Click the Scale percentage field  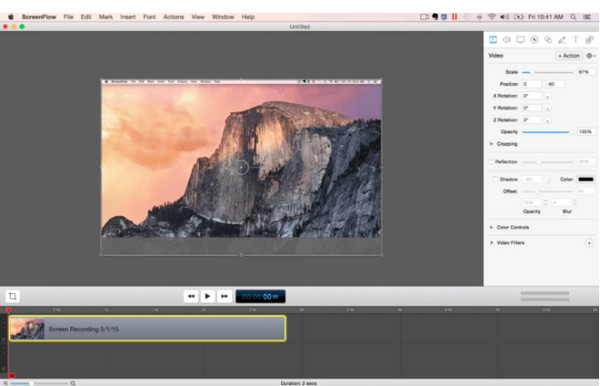586,72
